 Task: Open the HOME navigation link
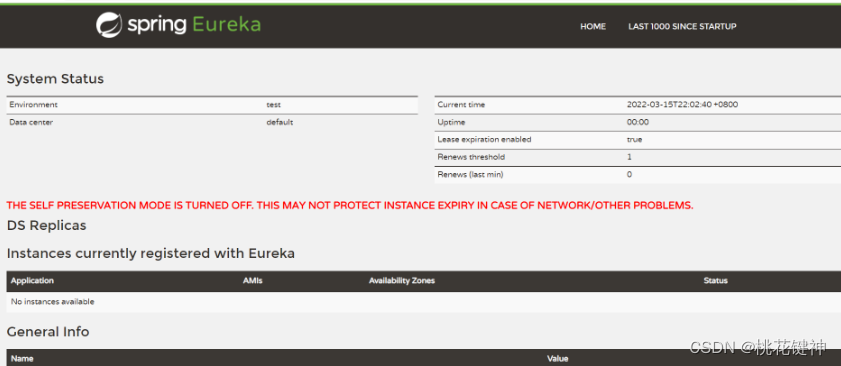click(x=593, y=26)
